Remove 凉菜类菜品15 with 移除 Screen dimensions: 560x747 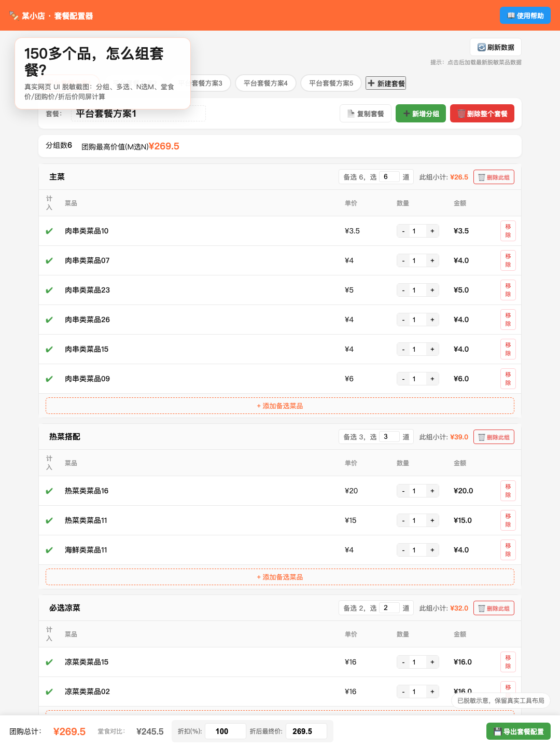(508, 662)
